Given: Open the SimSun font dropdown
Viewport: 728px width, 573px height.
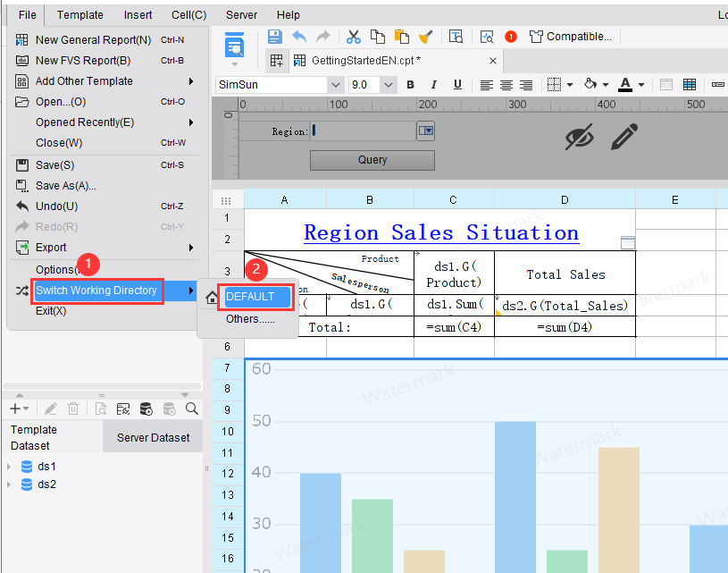Looking at the screenshot, I should pyautogui.click(x=336, y=85).
